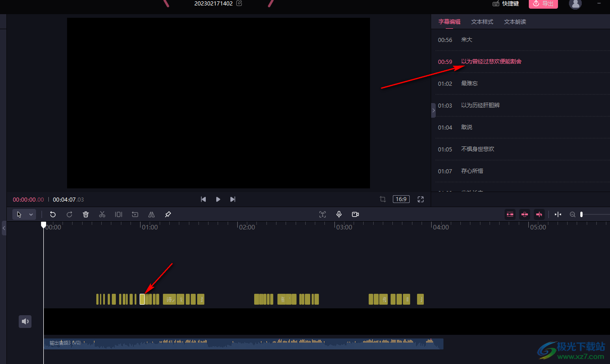Switch to the 文本样式 tab
The width and height of the screenshot is (610, 364).
tap(482, 22)
